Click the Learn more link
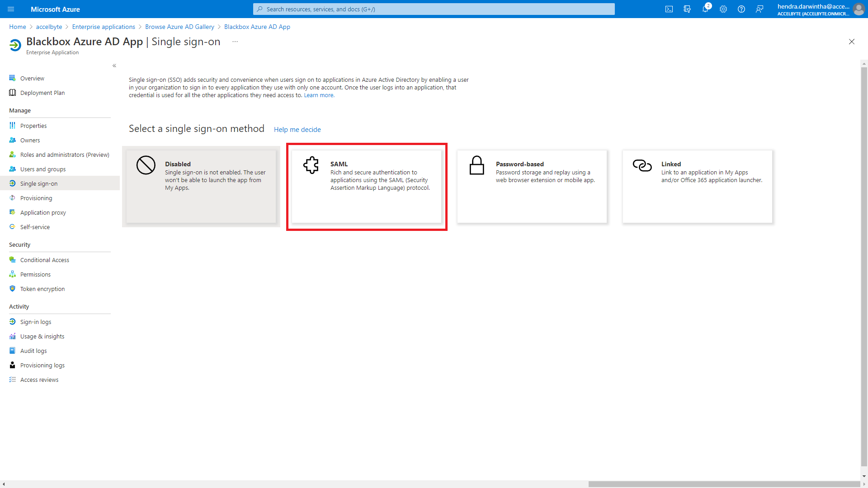868x488 pixels. click(319, 95)
